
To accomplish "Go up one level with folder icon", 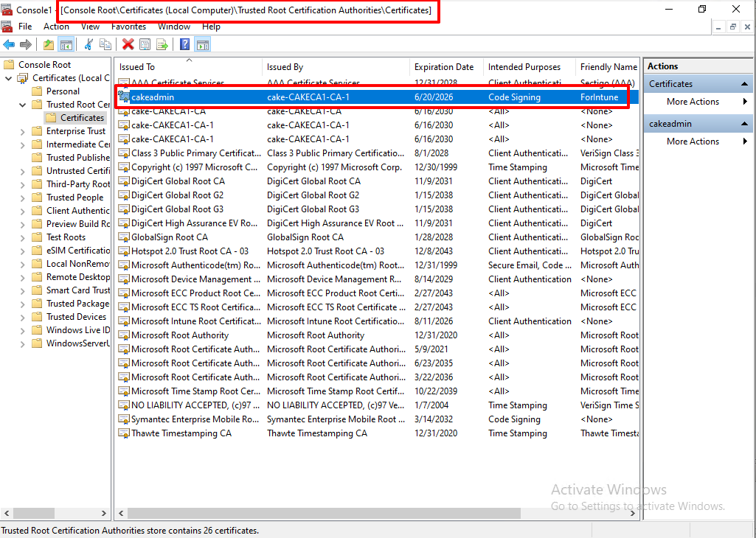I will pos(48,45).
